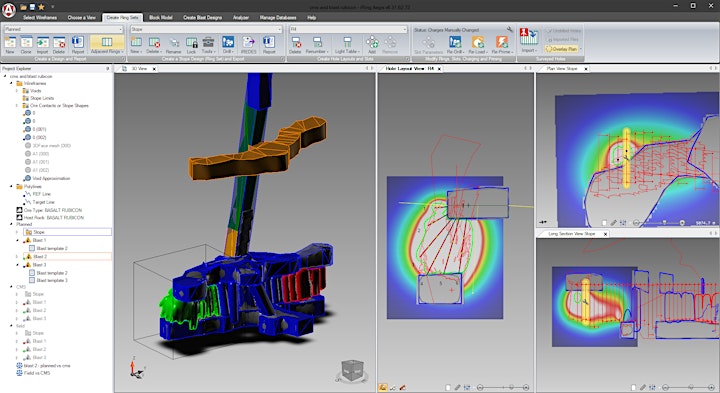Toggle the Adjacent Rings button
720x393 pixels.
(x=107, y=45)
